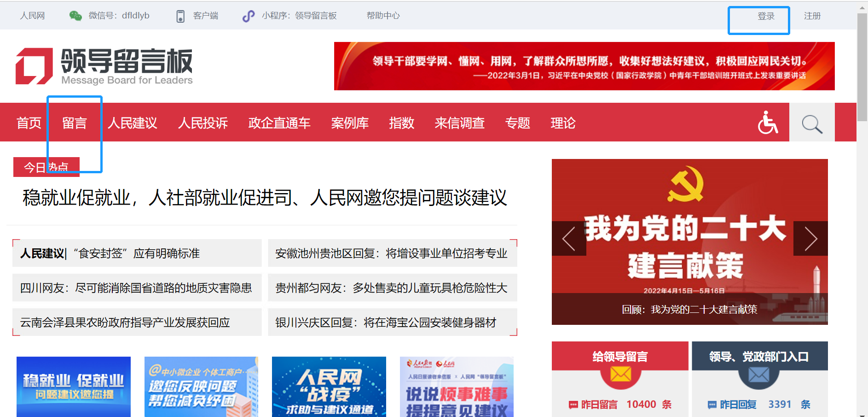Click the page vertical scrollbar thumb
Viewport: 868px width, 417px height.
[x=862, y=67]
